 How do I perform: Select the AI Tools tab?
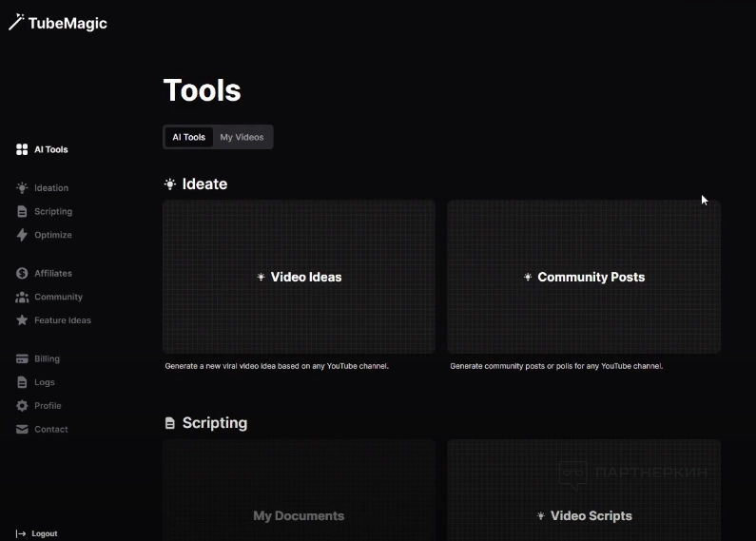click(x=188, y=137)
